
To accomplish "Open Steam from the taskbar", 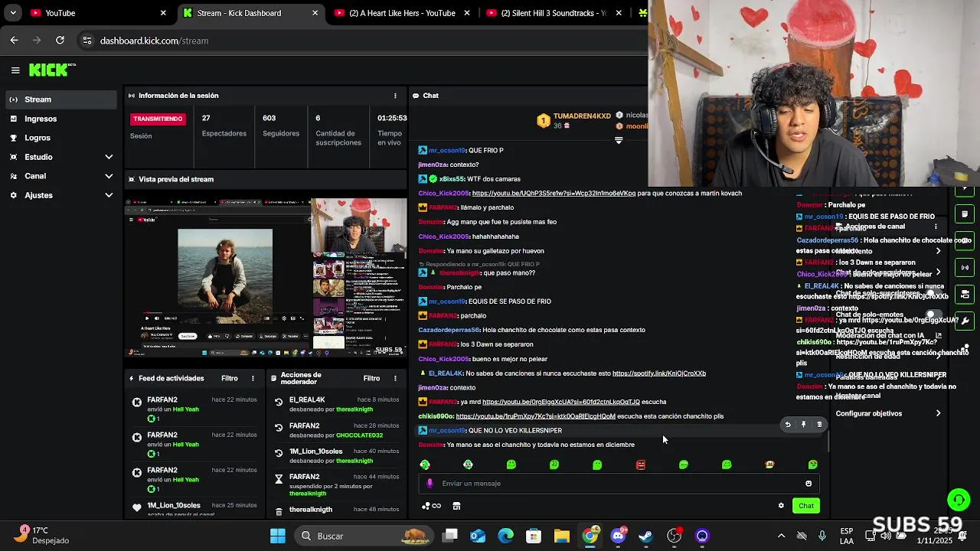I will 646,536.
